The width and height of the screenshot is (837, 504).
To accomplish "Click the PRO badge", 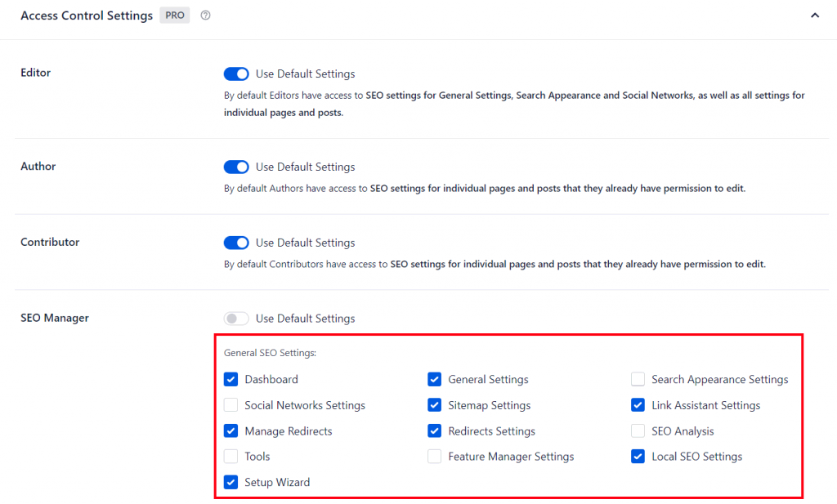I will click(174, 16).
